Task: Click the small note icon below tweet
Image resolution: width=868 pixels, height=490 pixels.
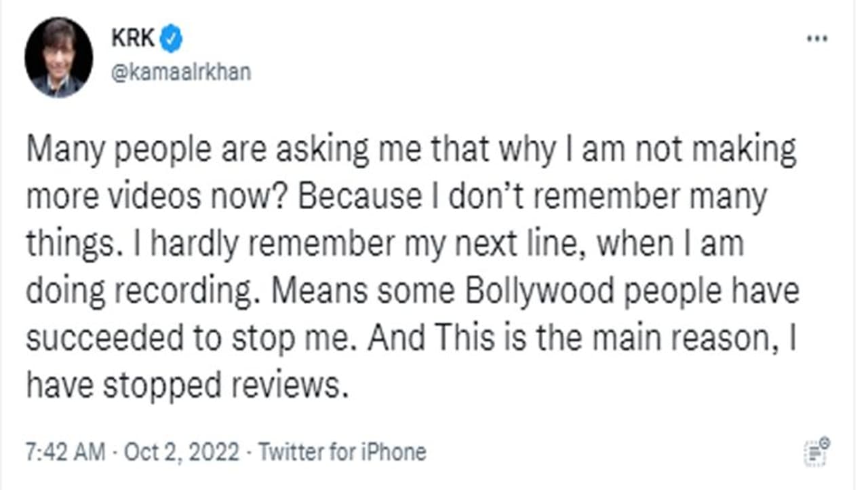Action: [x=816, y=451]
